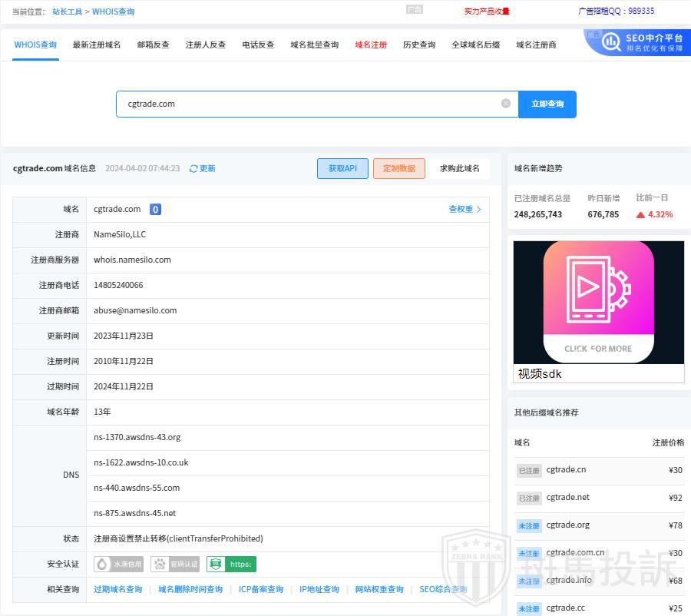Click the green https certification badge
The image size is (691, 616).
click(x=231, y=565)
